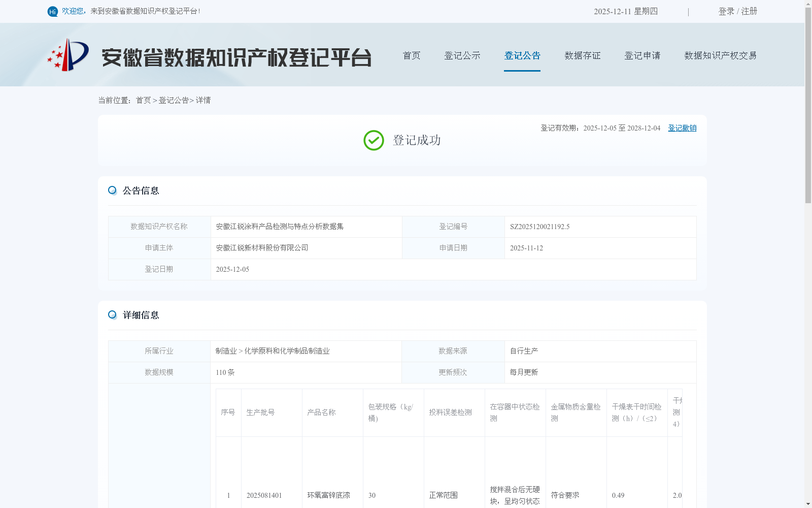This screenshot has height=508, width=812.
Task: Click the 申请主体 label cell
Action: pyautogui.click(x=159, y=248)
